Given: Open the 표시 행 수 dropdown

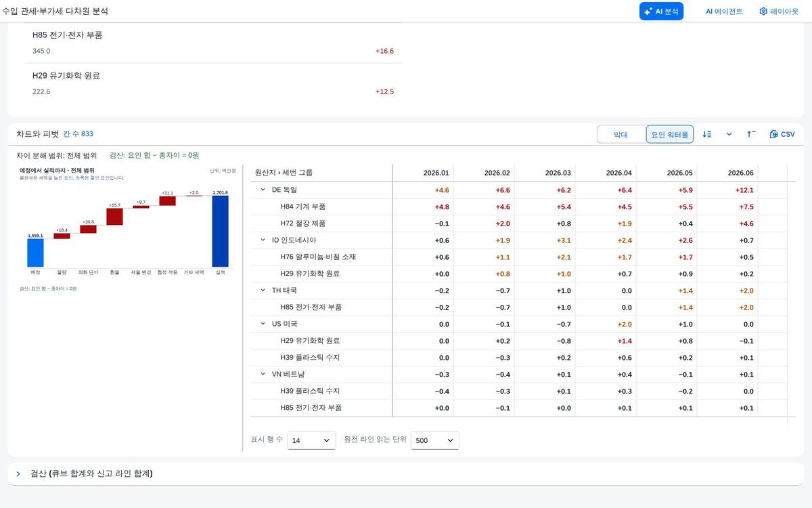Looking at the screenshot, I should point(311,440).
